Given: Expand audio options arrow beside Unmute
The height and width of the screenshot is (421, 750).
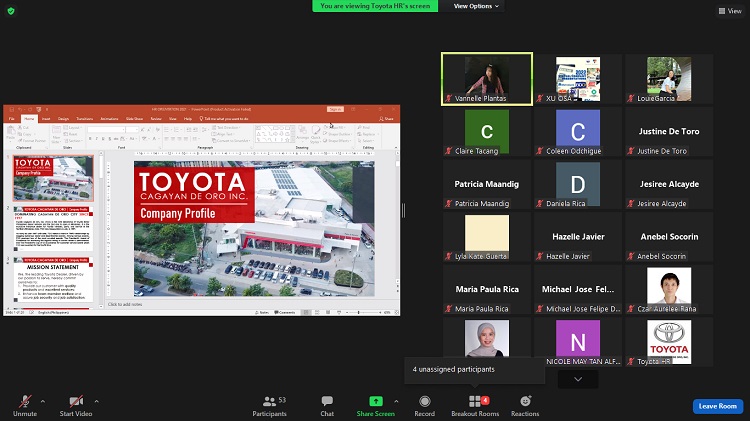Looking at the screenshot, I should coord(43,401).
